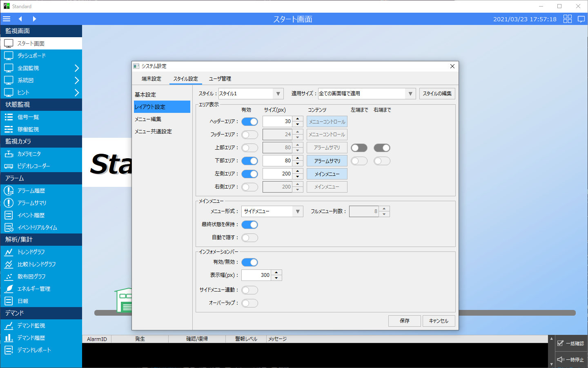The height and width of the screenshot is (368, 588).
Task: Go back with the left arrow icon
Action: [20, 19]
